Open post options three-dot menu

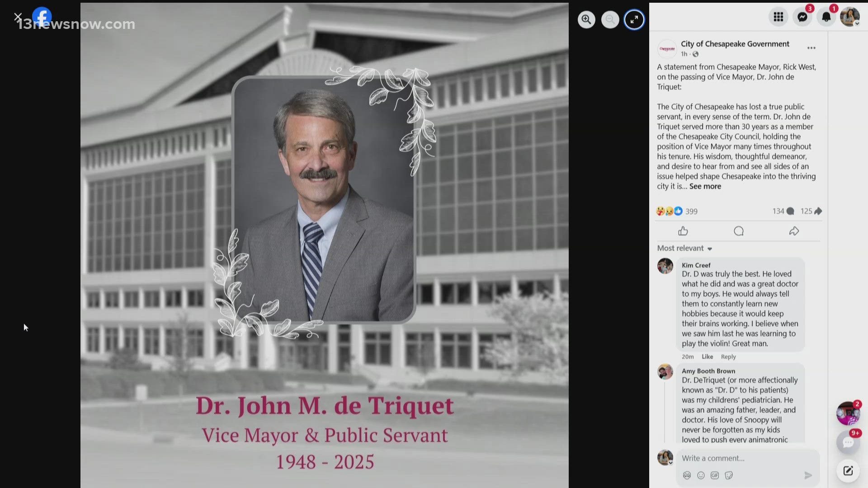coord(811,48)
